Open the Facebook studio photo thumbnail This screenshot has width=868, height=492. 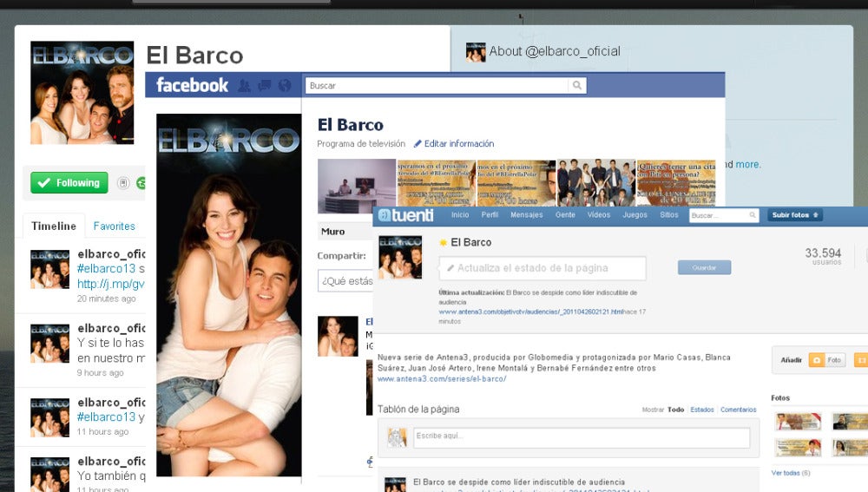[x=357, y=186]
